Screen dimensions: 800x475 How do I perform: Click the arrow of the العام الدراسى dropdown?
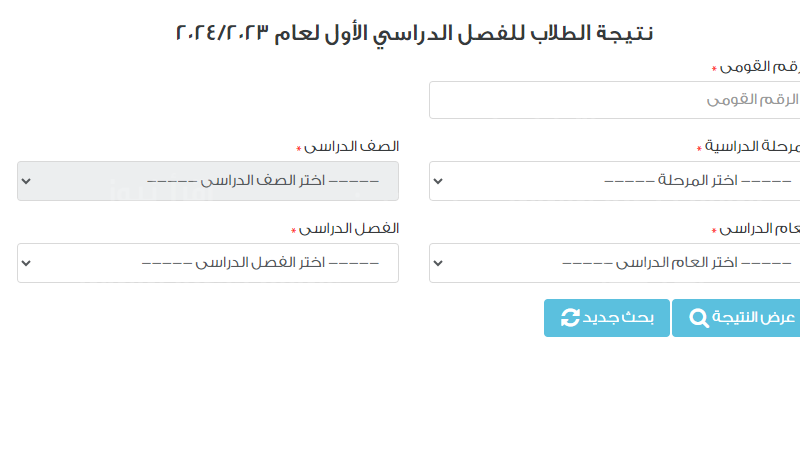[438, 264]
